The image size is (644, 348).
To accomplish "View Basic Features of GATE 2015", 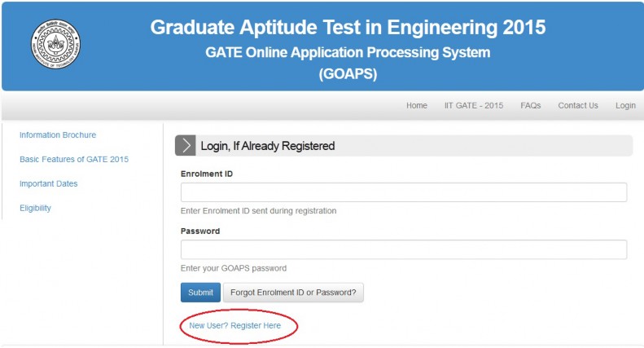I will (74, 159).
